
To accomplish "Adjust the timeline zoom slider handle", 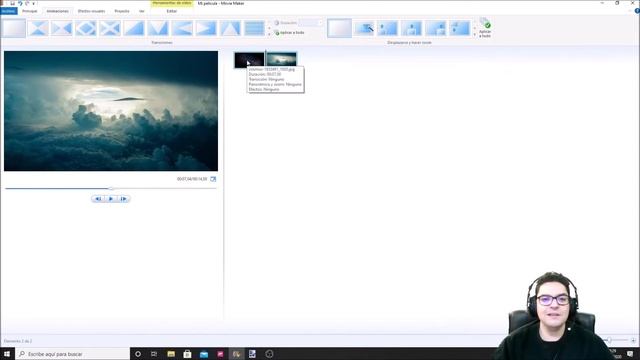I will click(609, 340).
